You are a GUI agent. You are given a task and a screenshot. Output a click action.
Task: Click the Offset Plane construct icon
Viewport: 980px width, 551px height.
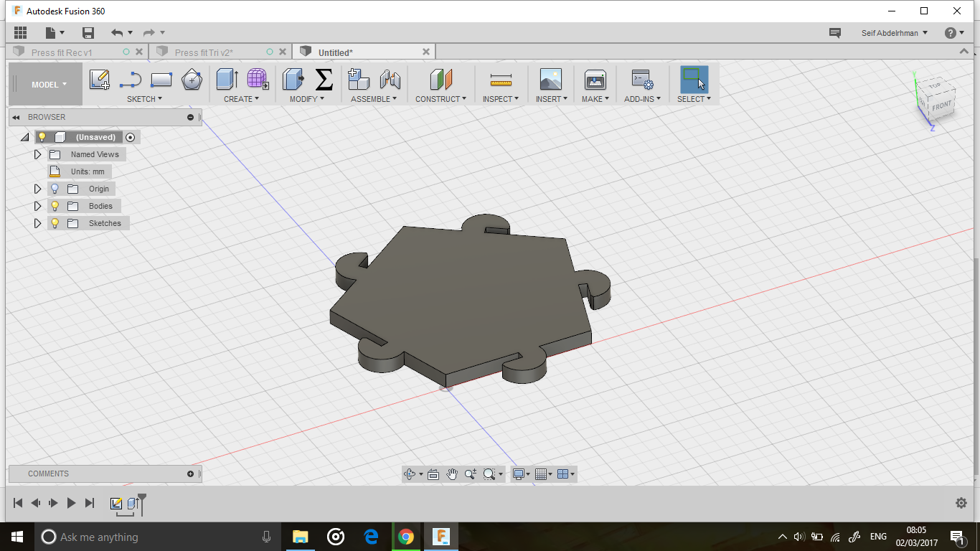(x=441, y=79)
